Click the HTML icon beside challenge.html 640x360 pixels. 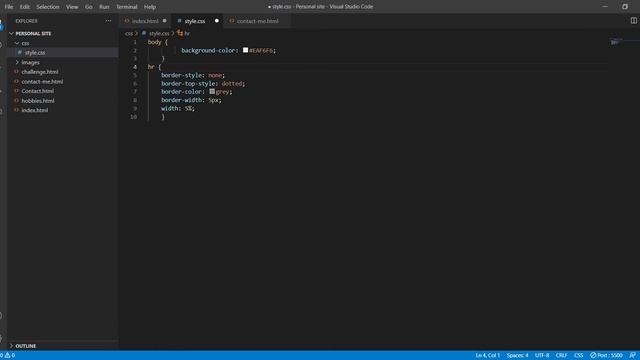pos(16,72)
